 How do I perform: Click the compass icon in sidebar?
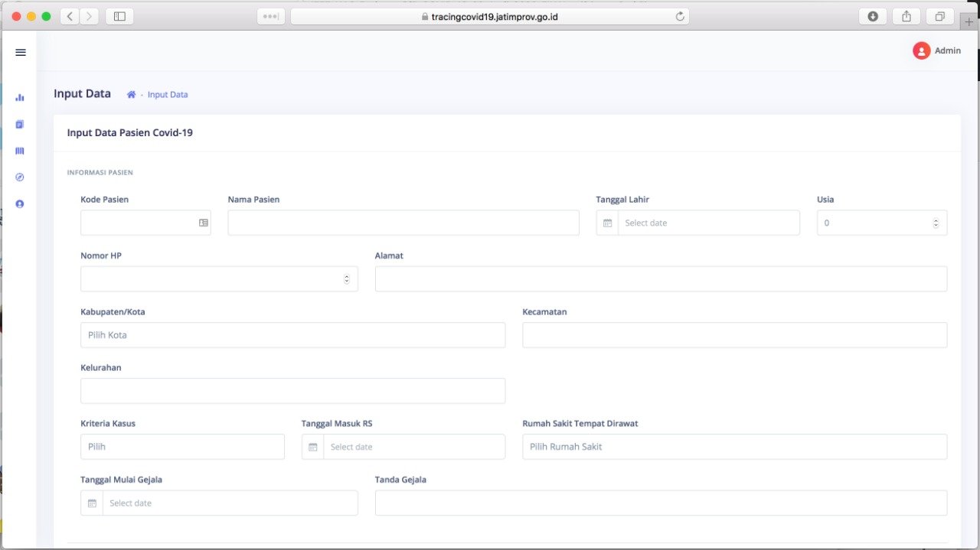coord(20,177)
